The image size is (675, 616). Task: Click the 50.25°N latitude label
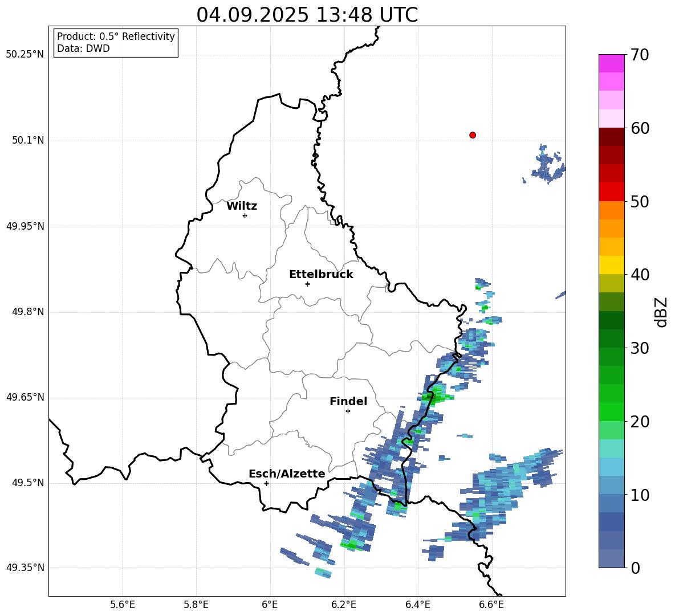(x=25, y=55)
